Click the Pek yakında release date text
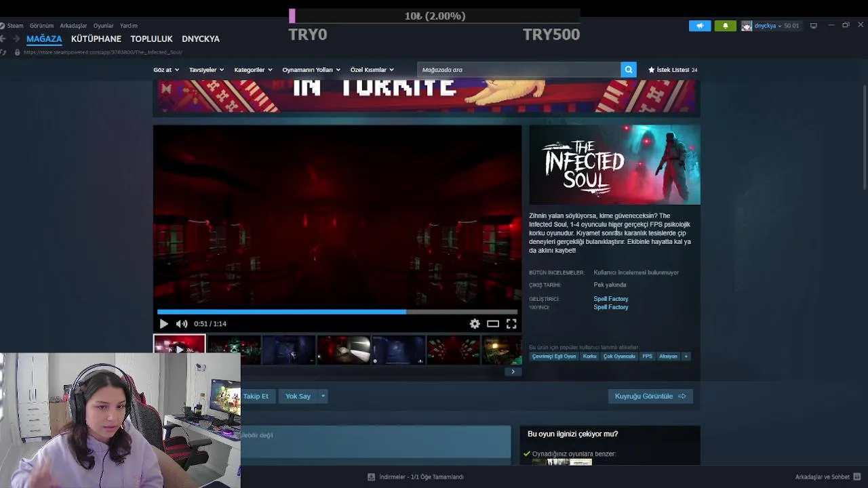Image resolution: width=868 pixels, height=488 pixels. pos(610,285)
